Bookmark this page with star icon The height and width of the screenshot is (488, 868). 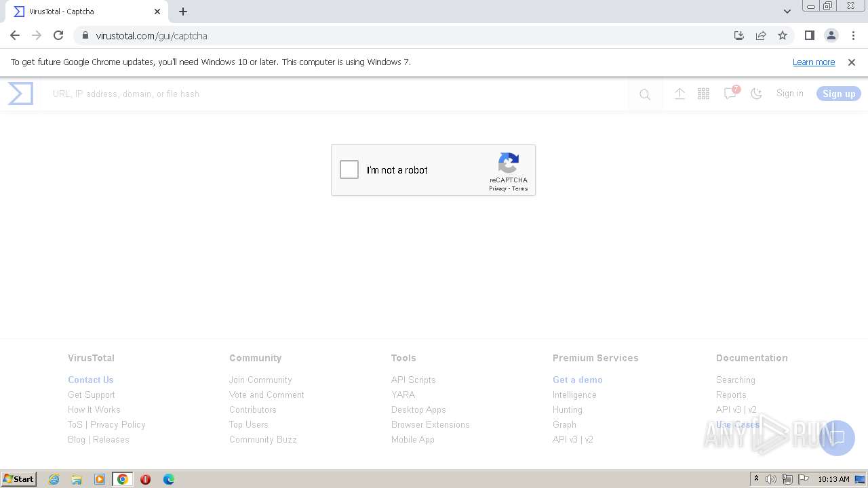[783, 35]
